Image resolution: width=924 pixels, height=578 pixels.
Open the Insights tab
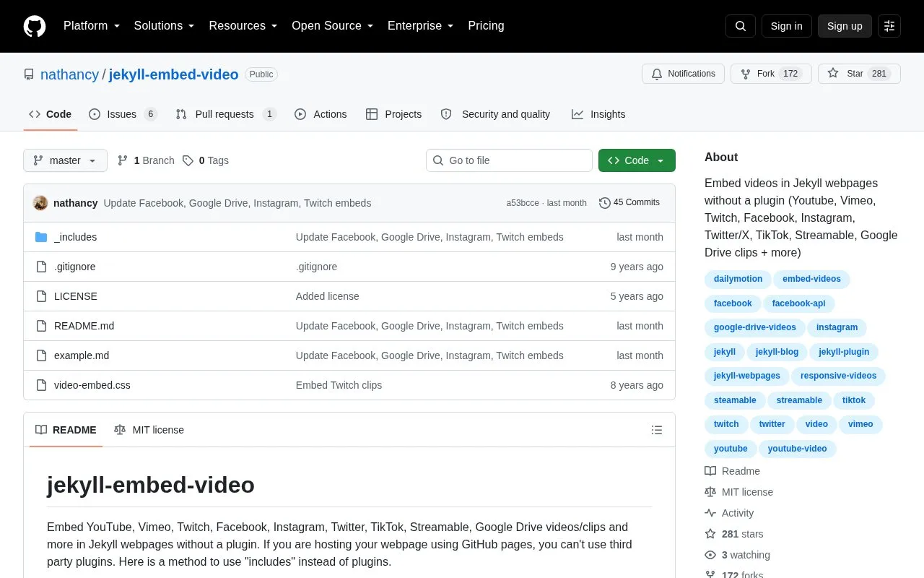[598, 114]
